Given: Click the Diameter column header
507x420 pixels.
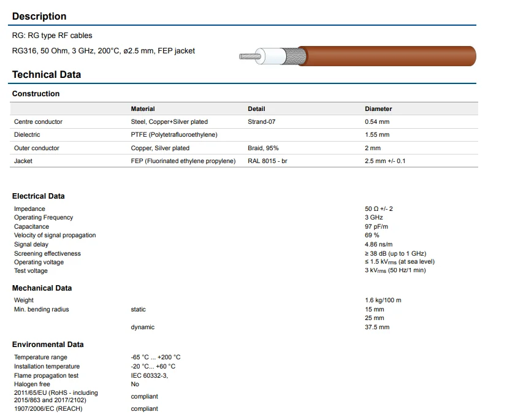Looking at the screenshot, I should pos(378,109).
